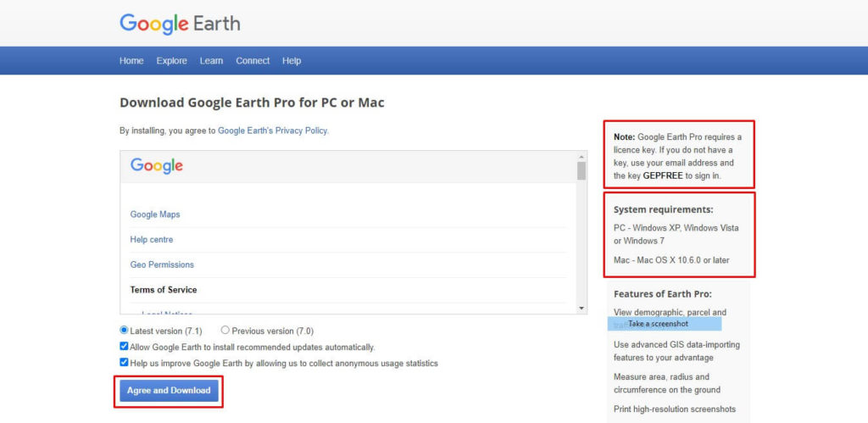The height and width of the screenshot is (423, 868).
Task: Click Measure area, radius and circumference text
Action: pos(667,383)
